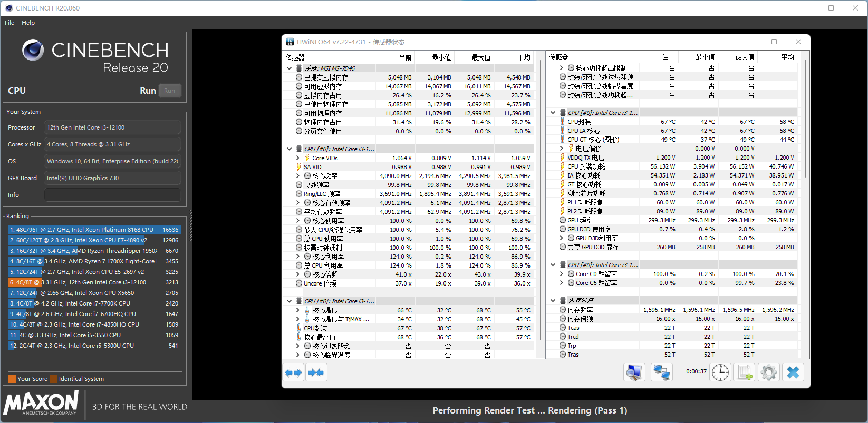Screen dimensions: 868x423
Task: Open the Help menu in Cinebench
Action: (28, 23)
